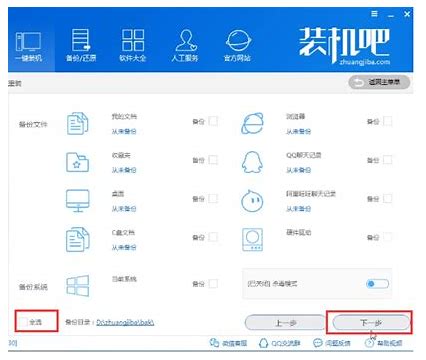Click the Previous step (上一步) button
The width and height of the screenshot is (426, 360).
coord(286,323)
